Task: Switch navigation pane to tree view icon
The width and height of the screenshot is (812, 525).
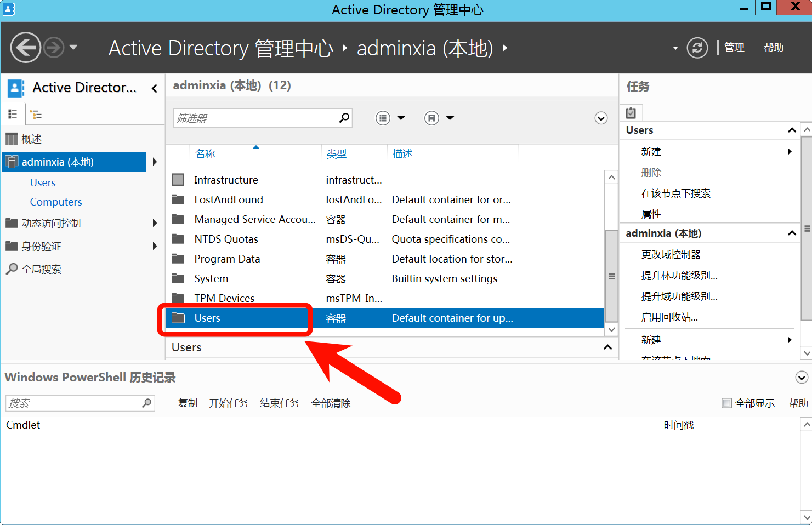Action: (x=36, y=115)
